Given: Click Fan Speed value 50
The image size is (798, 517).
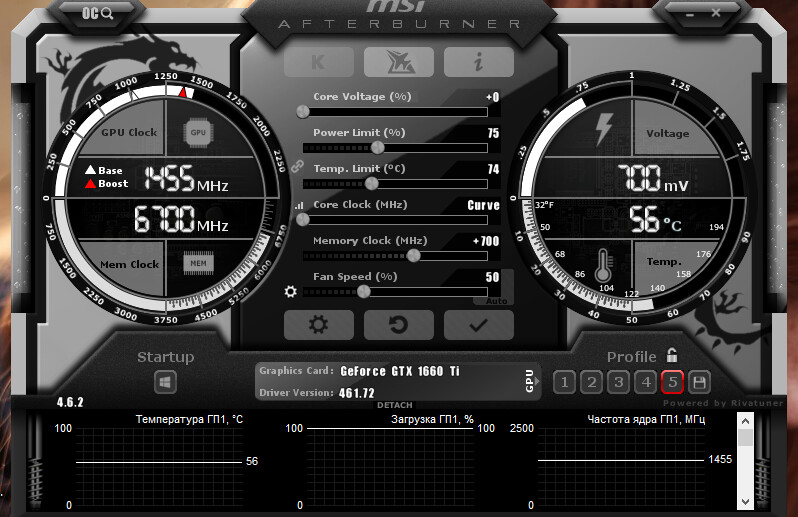Looking at the screenshot, I should [x=492, y=277].
